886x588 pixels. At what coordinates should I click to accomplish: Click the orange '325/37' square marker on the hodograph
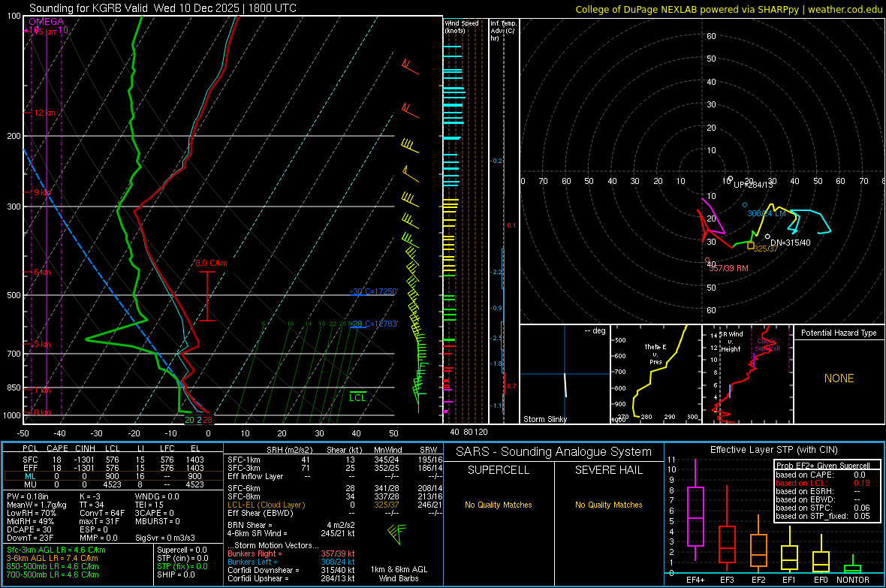point(751,246)
